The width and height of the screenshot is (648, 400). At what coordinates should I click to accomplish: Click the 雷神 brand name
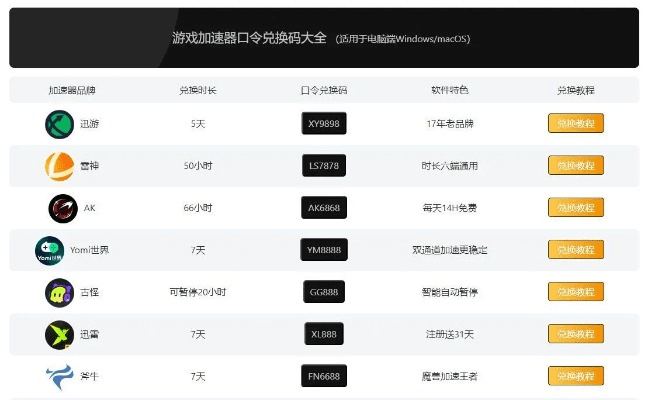point(89,166)
